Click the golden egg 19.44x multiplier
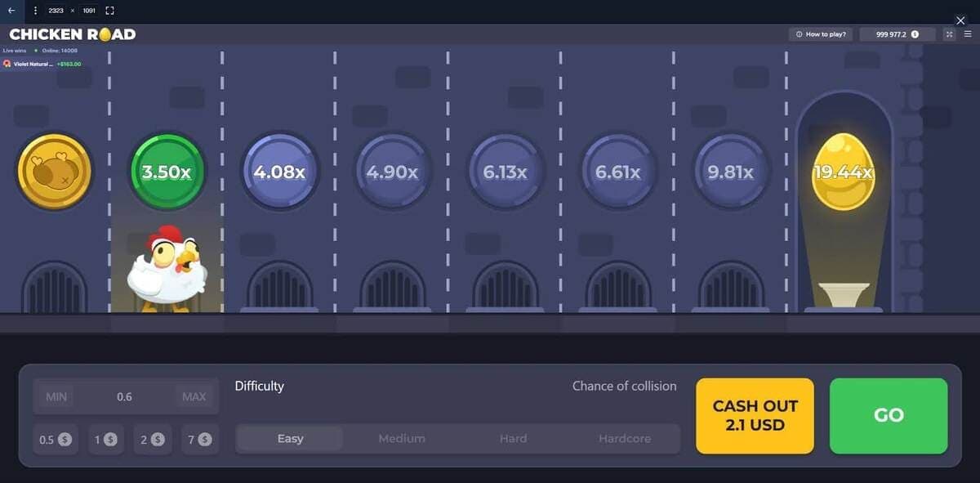Viewport: 980px width, 483px height. (x=844, y=172)
